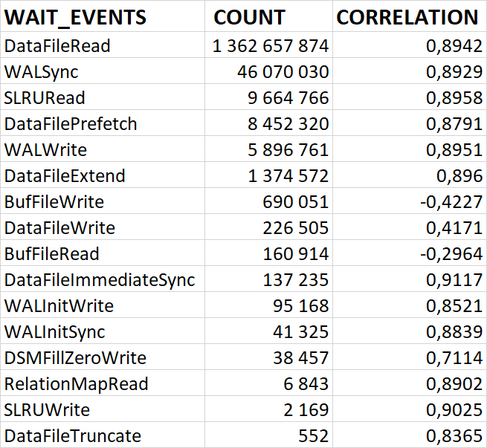Select the RelationMapRead cell
The height and width of the screenshot is (448, 487).
tap(77, 384)
